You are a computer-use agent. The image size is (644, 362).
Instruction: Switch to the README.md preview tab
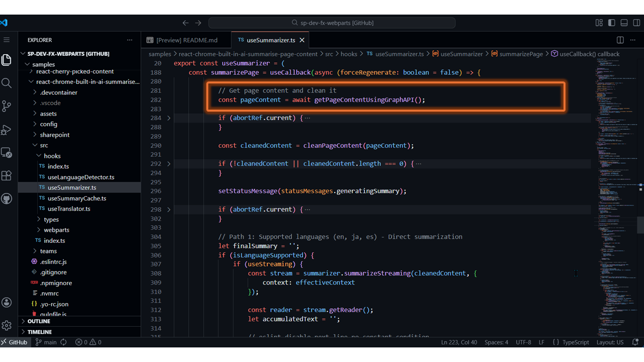click(x=186, y=40)
